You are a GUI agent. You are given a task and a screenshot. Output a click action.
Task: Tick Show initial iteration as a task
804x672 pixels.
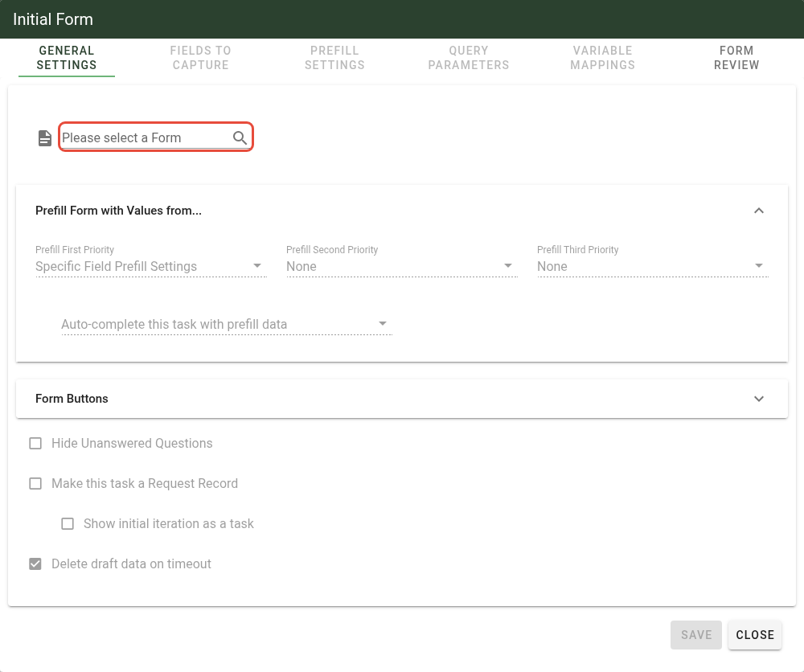click(x=68, y=523)
